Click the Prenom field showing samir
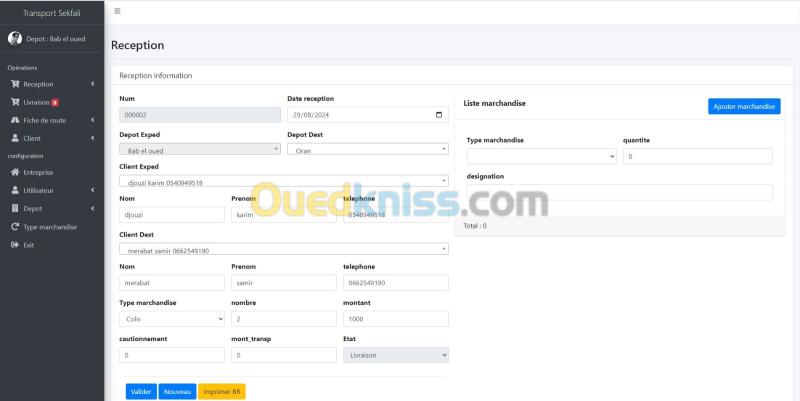Viewport: 800px width, 401px height. tap(284, 283)
